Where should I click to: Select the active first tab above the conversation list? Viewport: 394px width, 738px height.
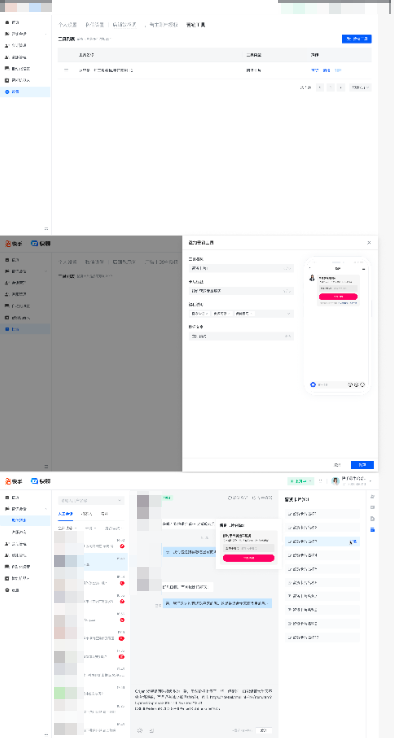65,514
